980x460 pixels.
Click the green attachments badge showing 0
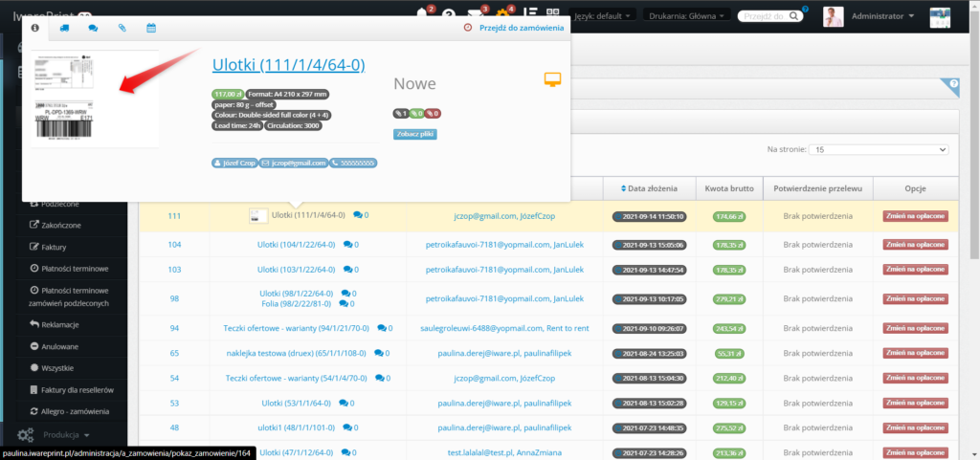(417, 114)
